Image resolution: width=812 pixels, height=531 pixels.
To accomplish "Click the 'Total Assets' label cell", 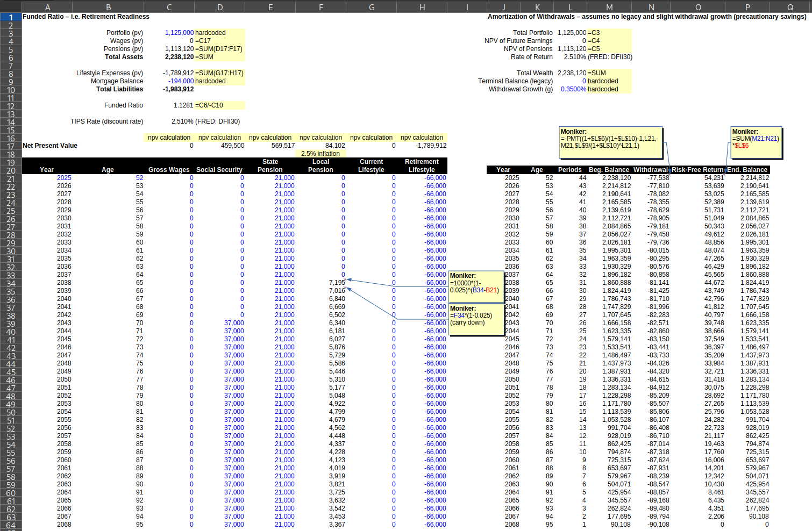I will 124,57.
